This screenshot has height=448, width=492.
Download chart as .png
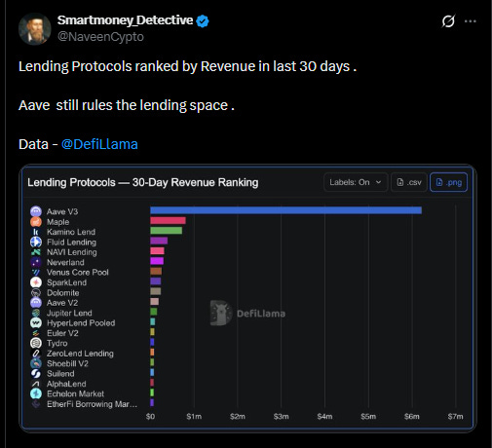coord(448,182)
